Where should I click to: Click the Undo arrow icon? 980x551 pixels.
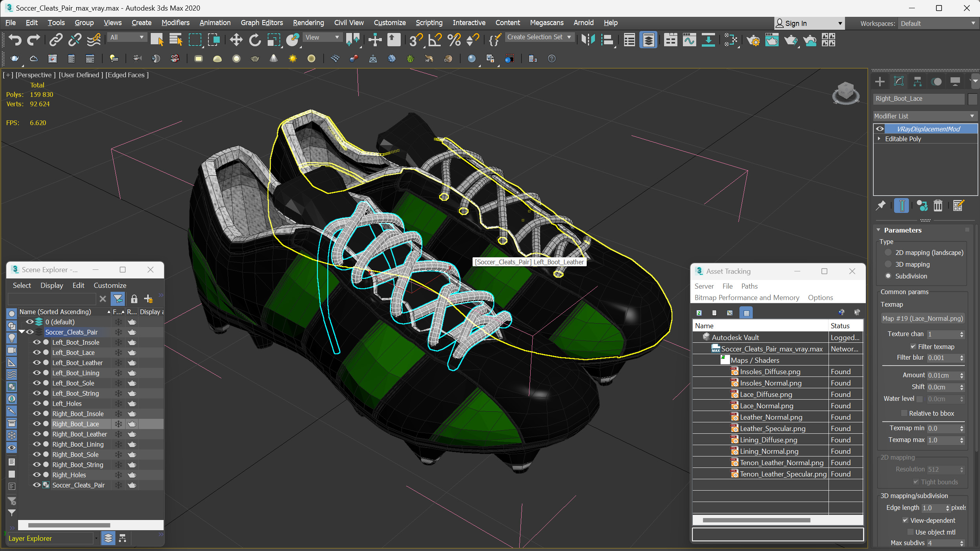15,40
